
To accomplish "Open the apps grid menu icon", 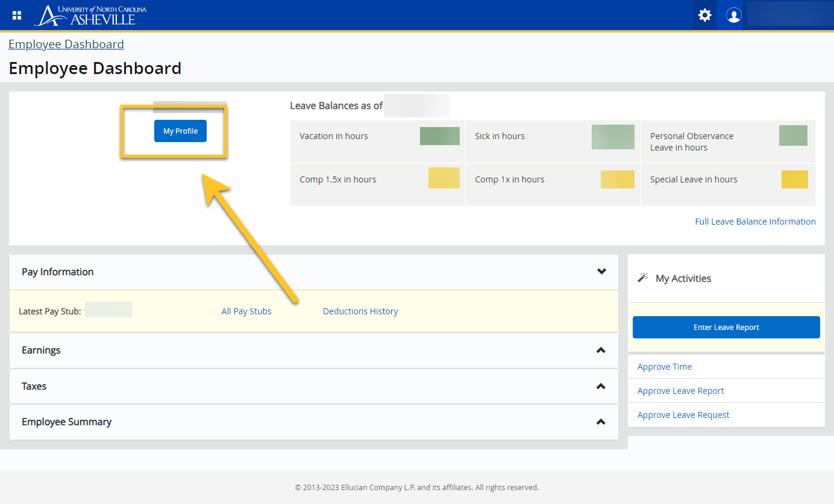I will click(17, 15).
